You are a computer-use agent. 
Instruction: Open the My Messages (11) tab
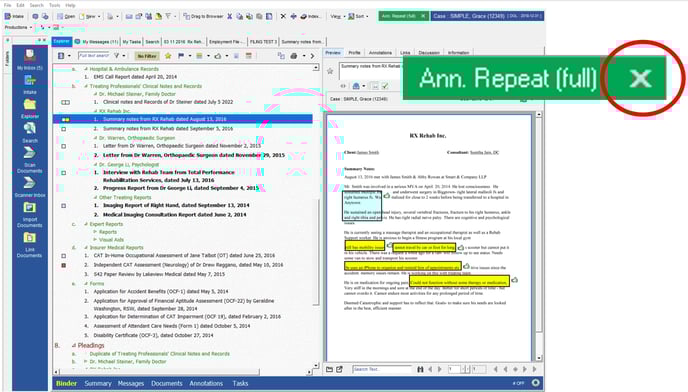pos(97,42)
